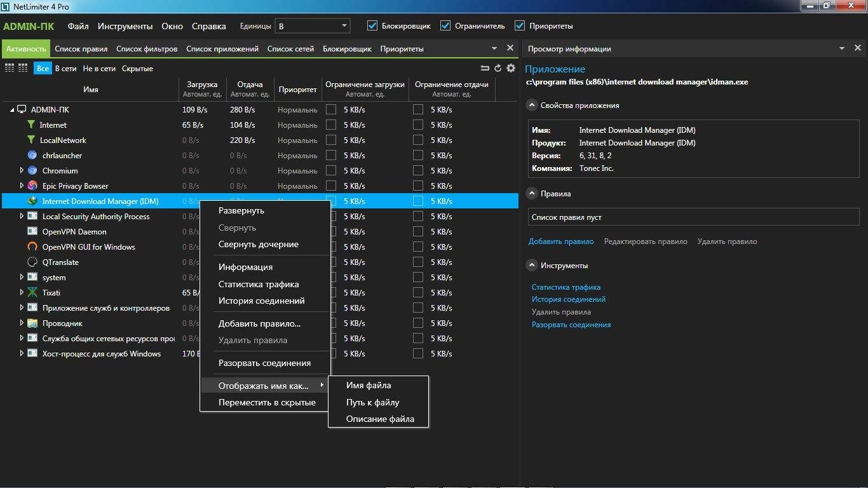The height and width of the screenshot is (488, 868).
Task: Click the LocalNetwork filter funnel icon
Action: [x=31, y=140]
